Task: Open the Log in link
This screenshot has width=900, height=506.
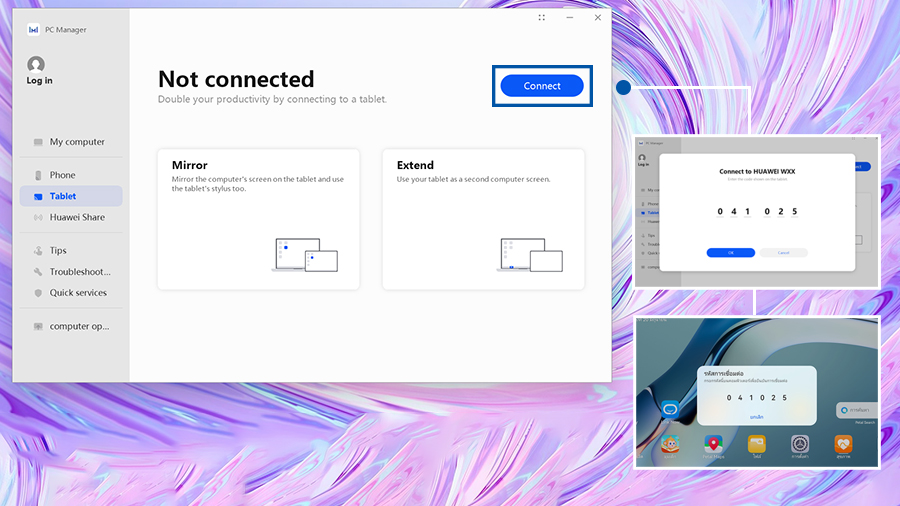Action: [39, 81]
